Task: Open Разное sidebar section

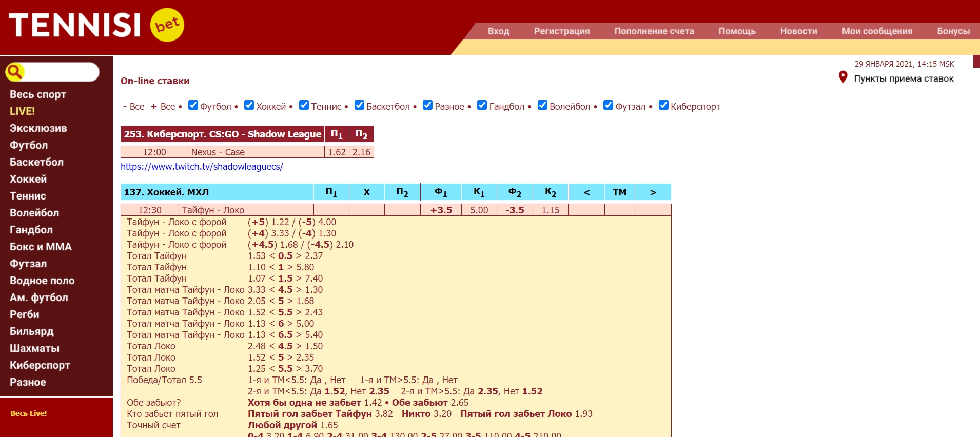Action: [x=28, y=382]
